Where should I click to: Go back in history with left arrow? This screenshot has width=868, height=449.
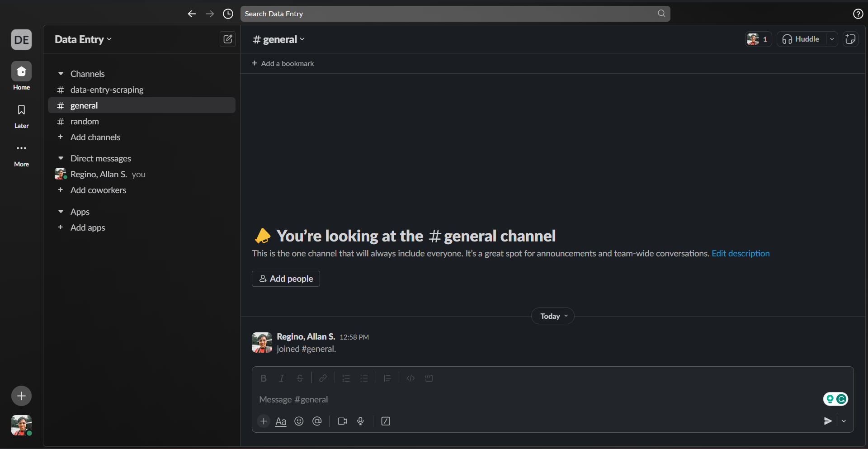(x=192, y=14)
